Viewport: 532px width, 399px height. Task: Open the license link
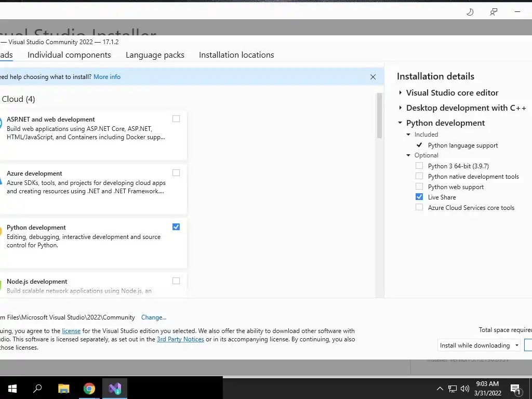tap(71, 331)
